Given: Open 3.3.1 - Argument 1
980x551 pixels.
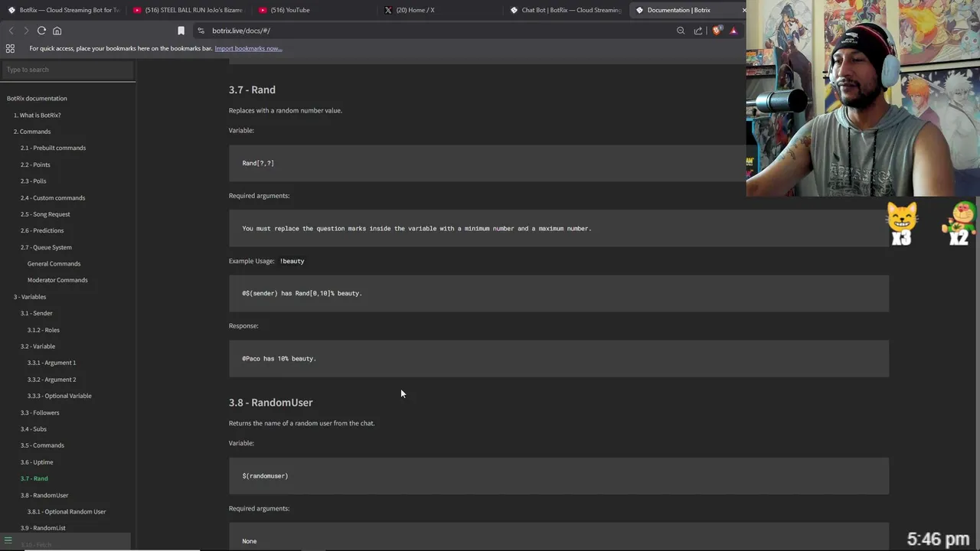Looking at the screenshot, I should (51, 363).
